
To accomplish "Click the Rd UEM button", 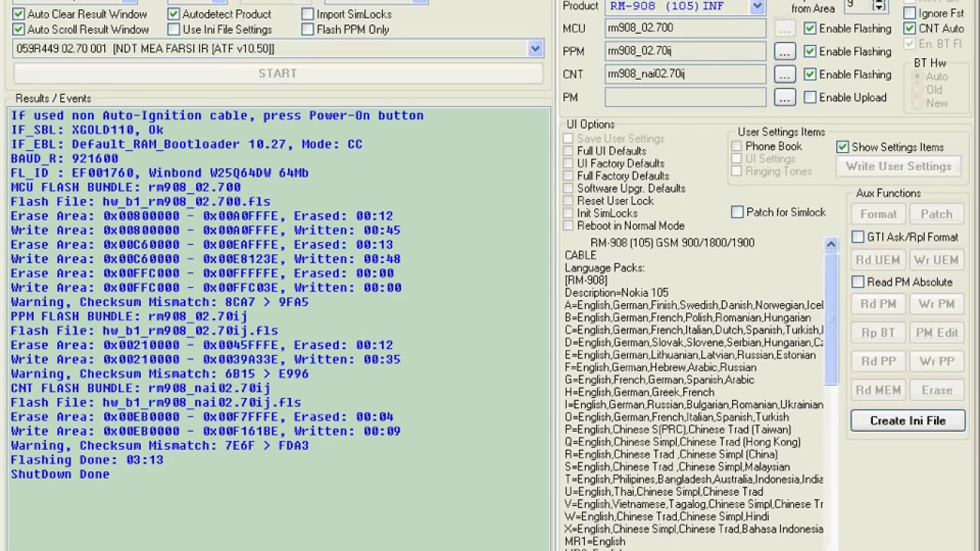I will click(x=878, y=259).
